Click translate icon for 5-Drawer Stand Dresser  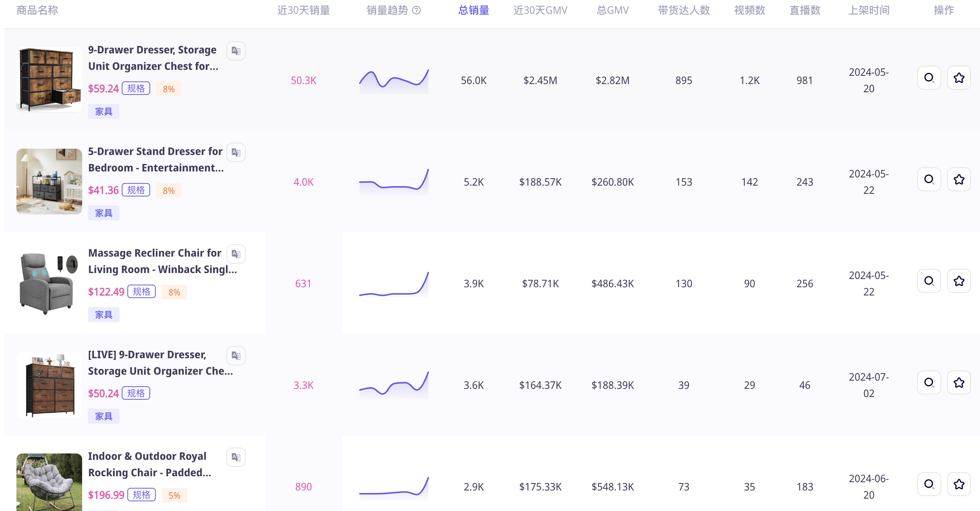click(236, 152)
